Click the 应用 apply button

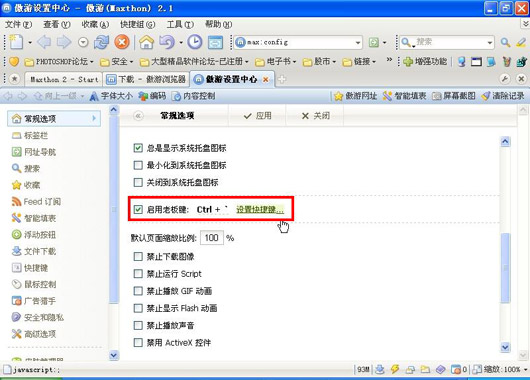click(258, 116)
